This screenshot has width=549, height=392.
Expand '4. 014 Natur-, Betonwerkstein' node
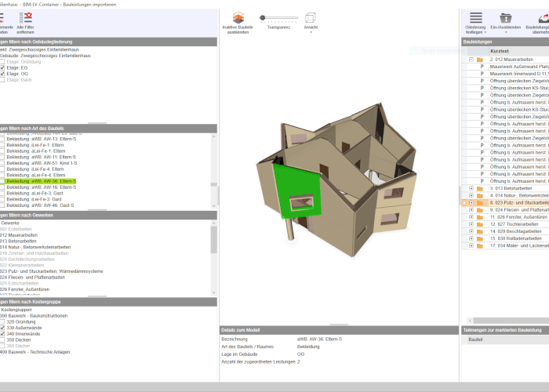click(471, 196)
